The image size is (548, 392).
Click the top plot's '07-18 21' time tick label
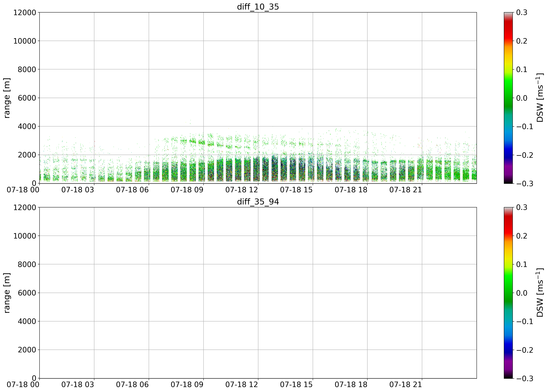pos(405,190)
